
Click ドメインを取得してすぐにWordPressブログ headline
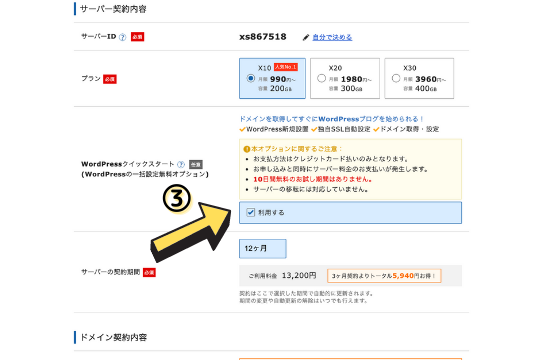[331, 119]
